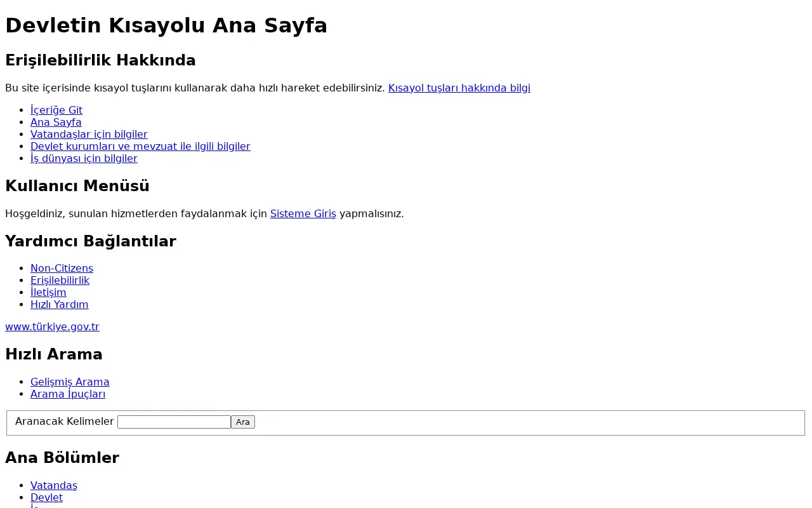Open the Vatandaş section link
This screenshot has height=508, width=812.
coord(54,486)
